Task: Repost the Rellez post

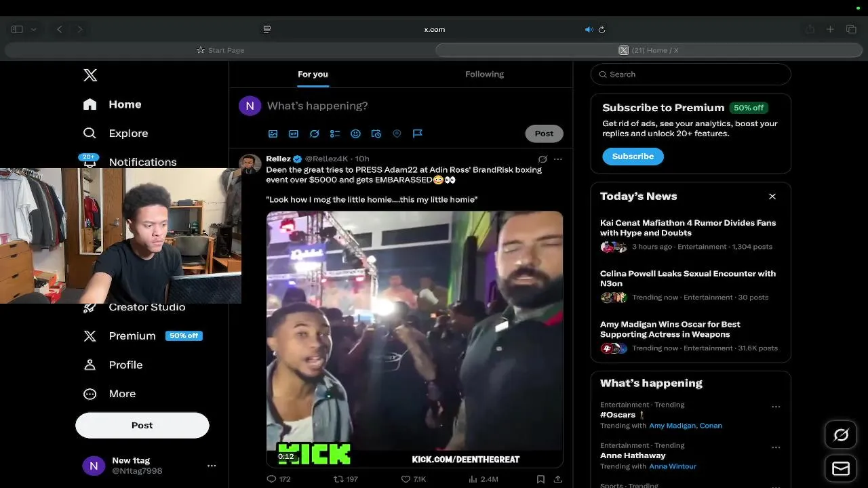Action: (345, 479)
